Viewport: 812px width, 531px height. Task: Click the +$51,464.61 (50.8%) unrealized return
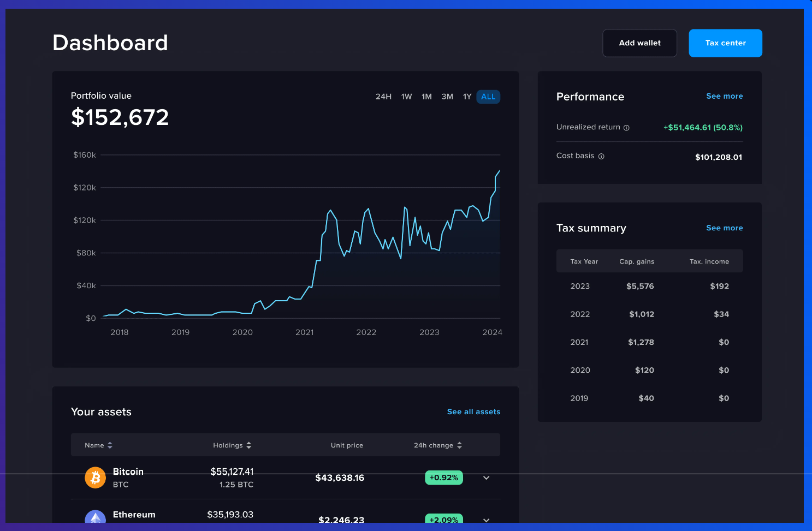coord(703,128)
